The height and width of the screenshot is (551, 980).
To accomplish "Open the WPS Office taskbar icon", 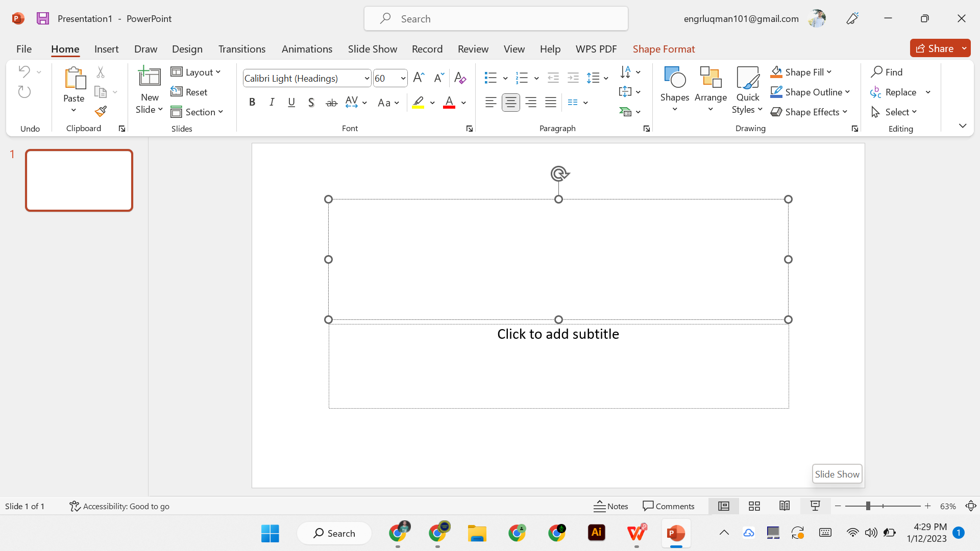I will coord(636,533).
